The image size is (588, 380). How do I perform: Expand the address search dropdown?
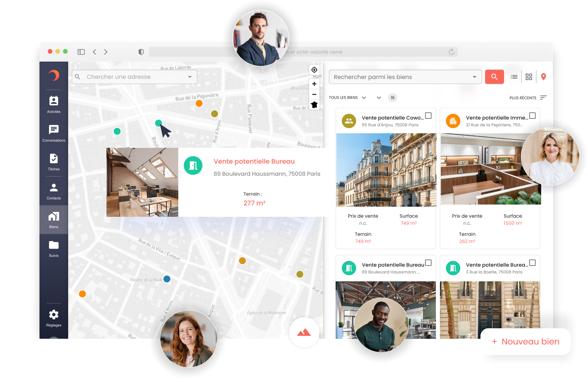click(x=190, y=77)
